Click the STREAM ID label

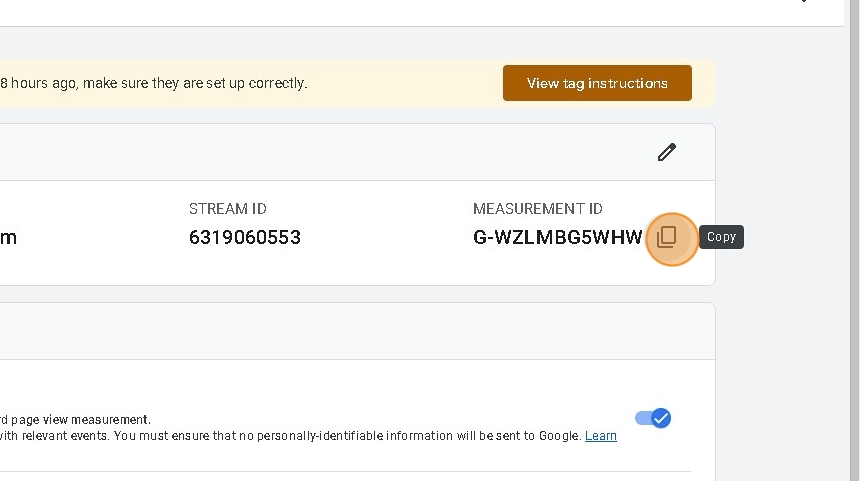tap(228, 209)
